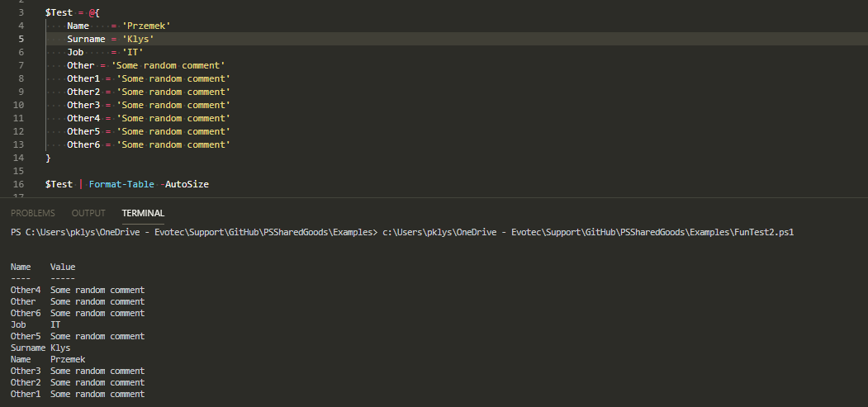Click the Value column header in terminal output
This screenshot has width=868, height=407.
click(x=63, y=267)
